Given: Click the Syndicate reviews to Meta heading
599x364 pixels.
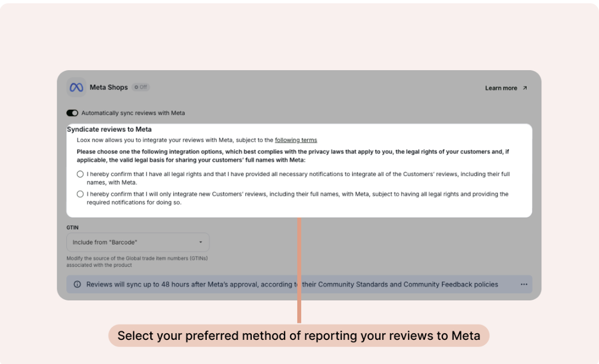Looking at the screenshot, I should click(109, 129).
